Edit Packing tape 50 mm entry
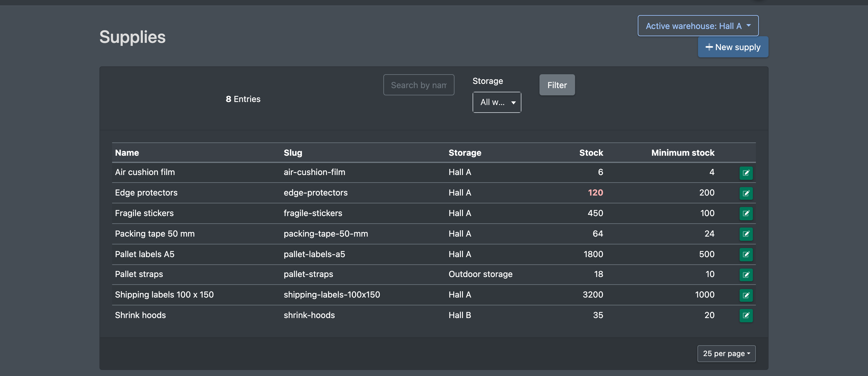Screen dimensions: 868x376 tap(746, 234)
